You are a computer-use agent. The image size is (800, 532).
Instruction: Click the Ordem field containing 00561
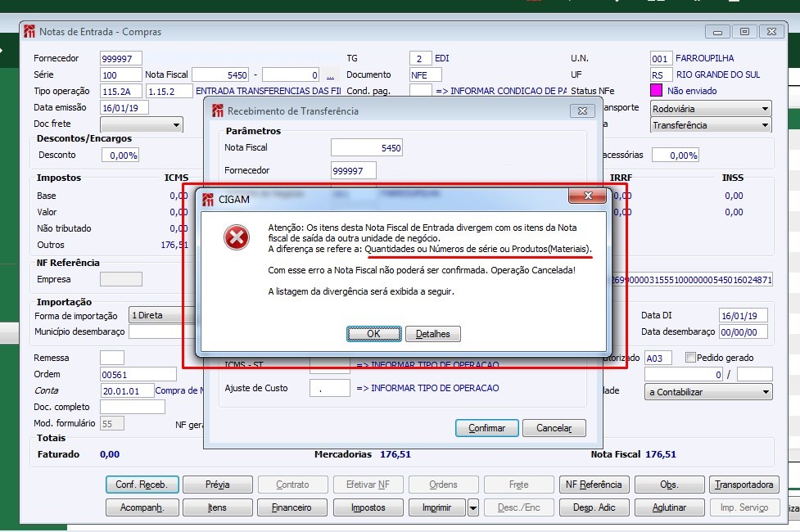point(138,374)
